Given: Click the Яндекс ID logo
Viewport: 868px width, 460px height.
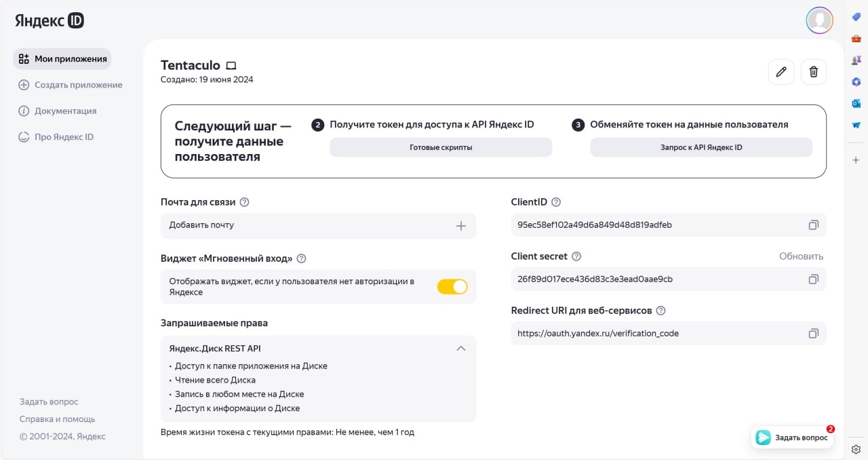Looking at the screenshot, I should 50,20.
